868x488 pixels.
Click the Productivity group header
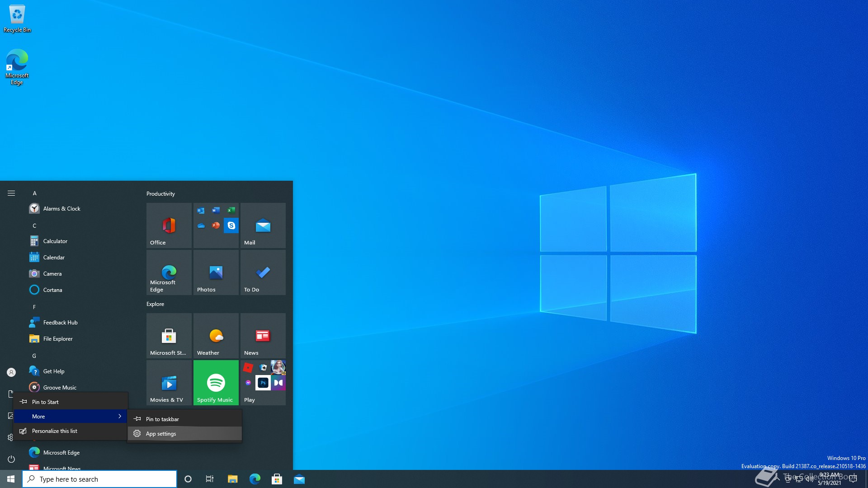tap(160, 194)
